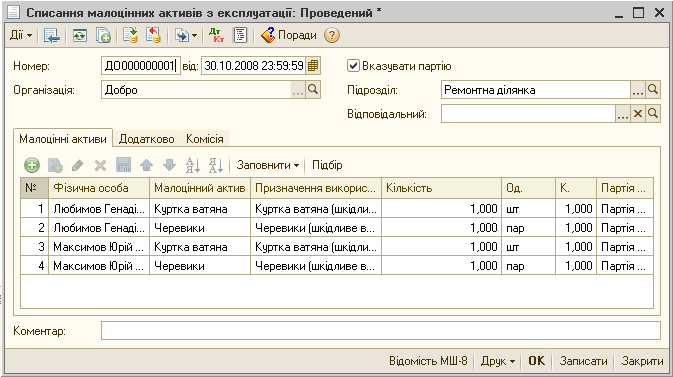This screenshot has width=673, height=377.
Task: Click the Записати button
Action: click(583, 361)
